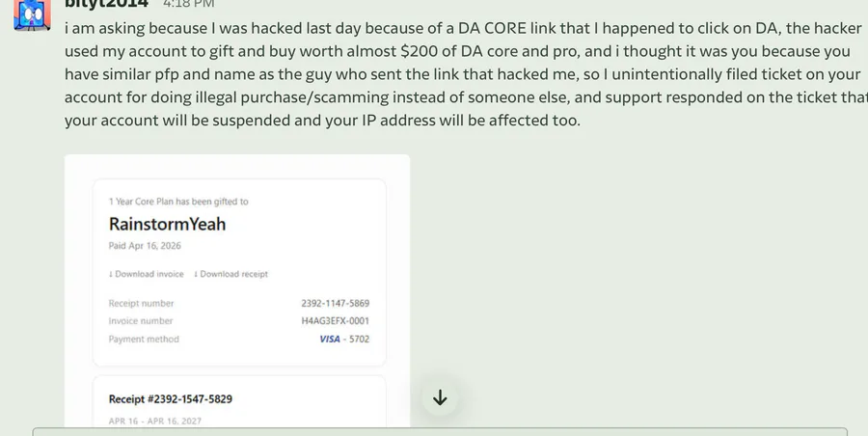Download the invoice from the receipt
The height and width of the screenshot is (436, 868).
pyautogui.click(x=149, y=274)
